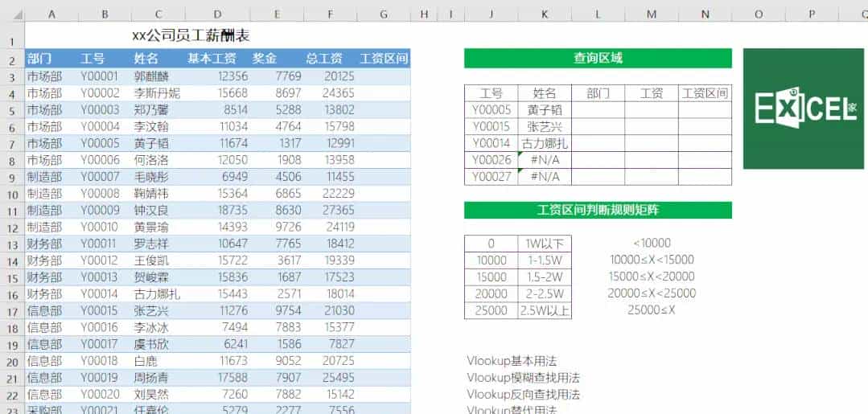Click the Select All corner triangle

pos(18,15)
